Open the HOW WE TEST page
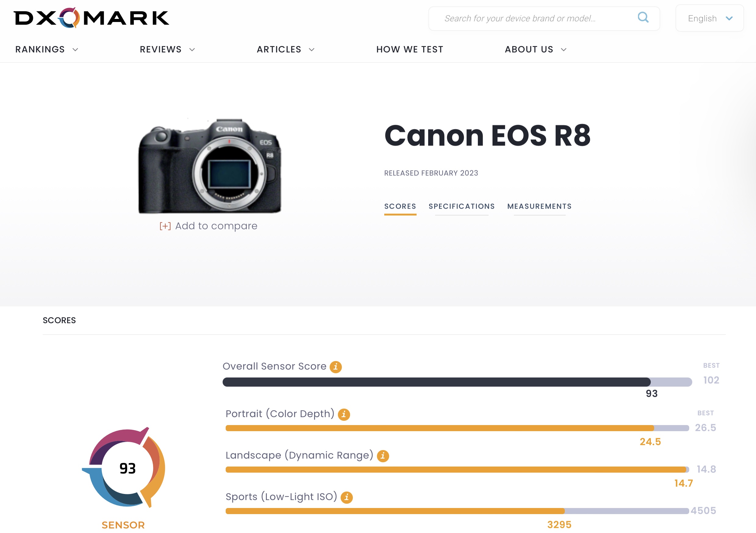Viewport: 756px width, 533px height. pyautogui.click(x=409, y=49)
